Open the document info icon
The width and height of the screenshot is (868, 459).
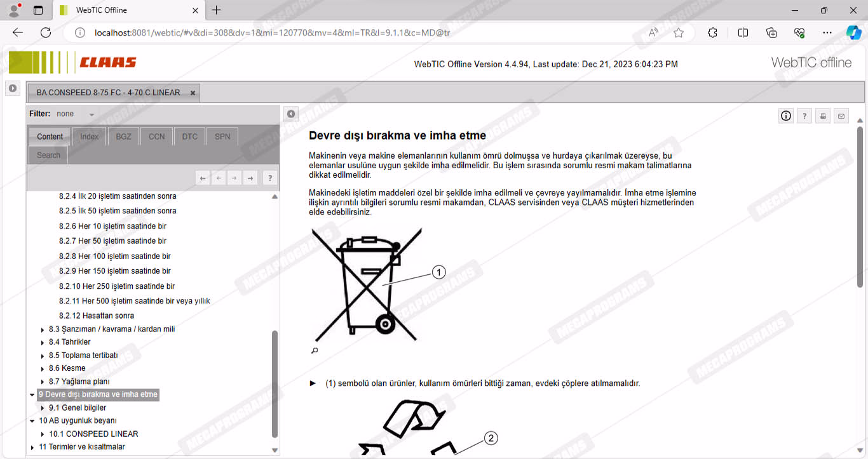[x=786, y=116]
